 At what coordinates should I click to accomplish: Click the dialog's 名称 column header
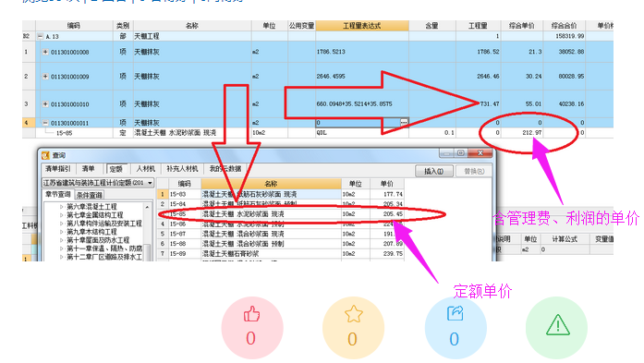pyautogui.click(x=271, y=184)
